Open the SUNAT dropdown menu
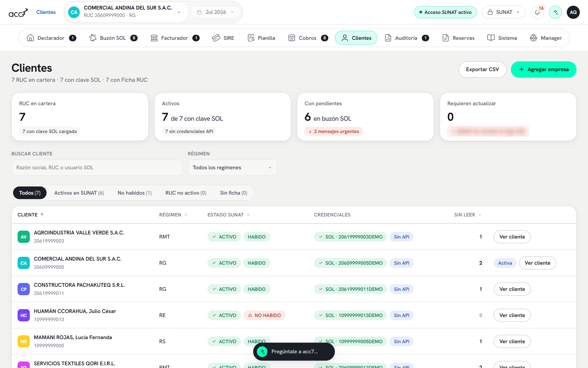 coord(504,12)
